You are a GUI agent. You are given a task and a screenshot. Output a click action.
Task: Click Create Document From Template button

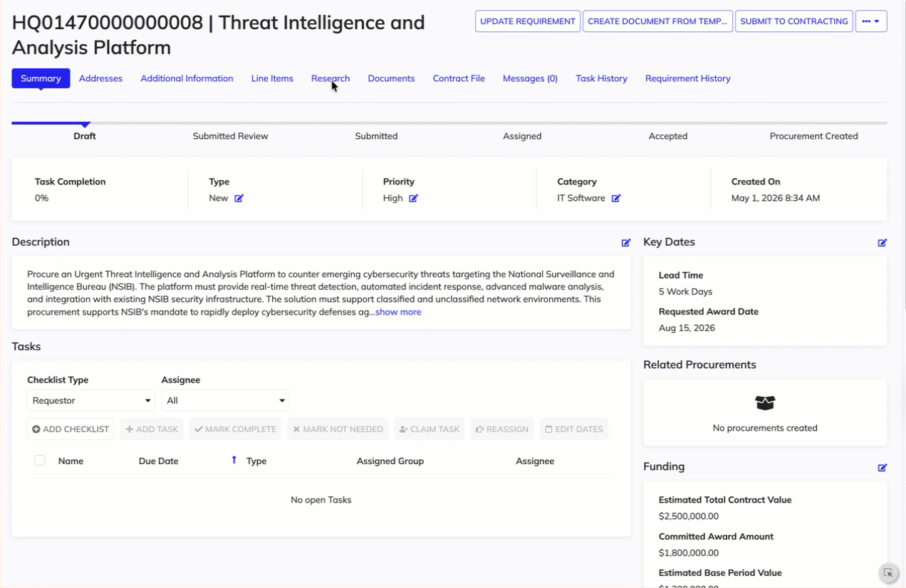(657, 21)
